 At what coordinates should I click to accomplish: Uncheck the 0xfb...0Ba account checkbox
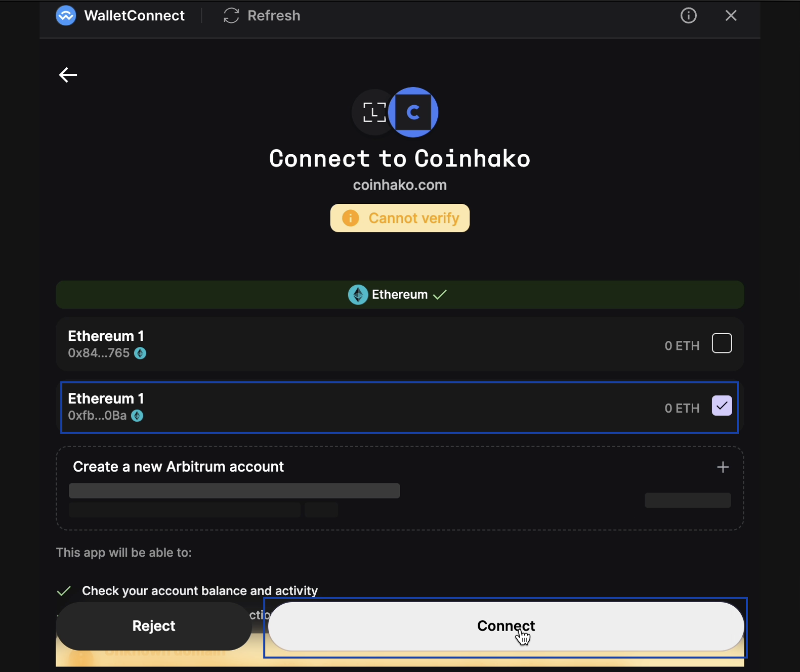pos(721,406)
